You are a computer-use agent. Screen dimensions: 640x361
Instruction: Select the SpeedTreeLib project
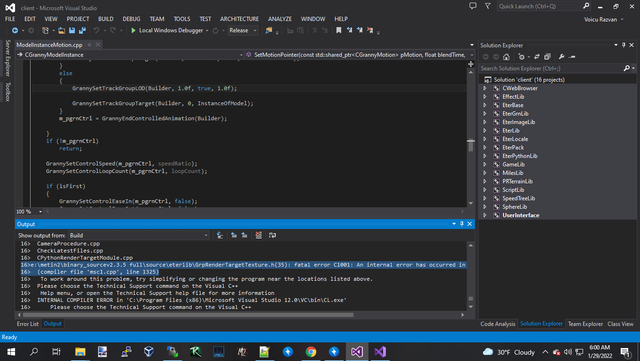point(518,198)
